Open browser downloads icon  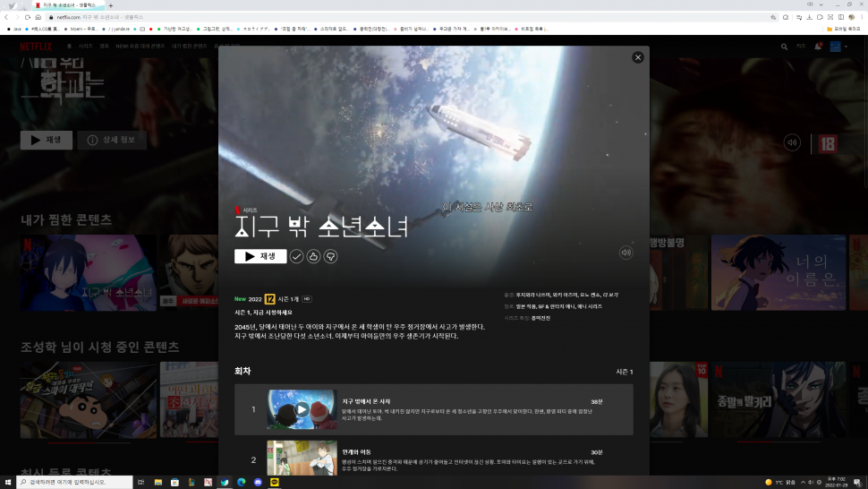(x=809, y=17)
